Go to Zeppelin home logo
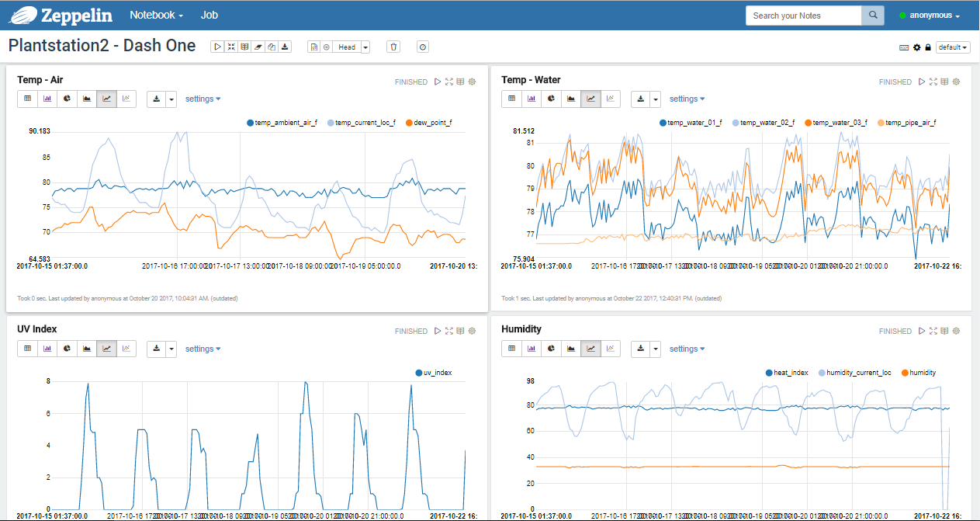 62,15
